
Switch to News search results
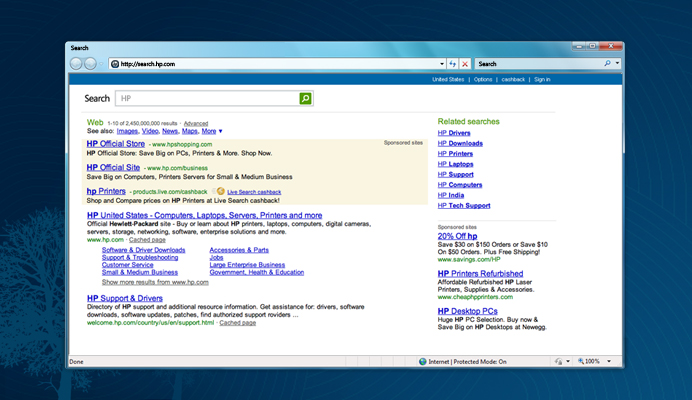click(169, 131)
